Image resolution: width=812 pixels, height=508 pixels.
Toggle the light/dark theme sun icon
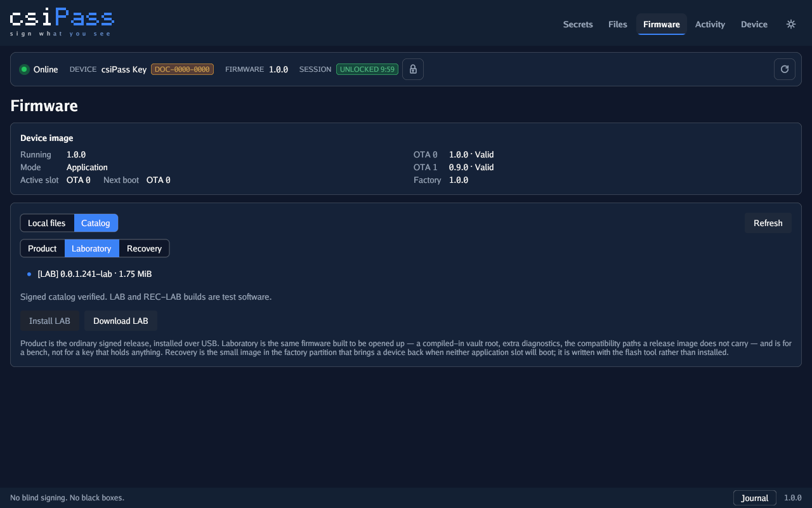791,24
